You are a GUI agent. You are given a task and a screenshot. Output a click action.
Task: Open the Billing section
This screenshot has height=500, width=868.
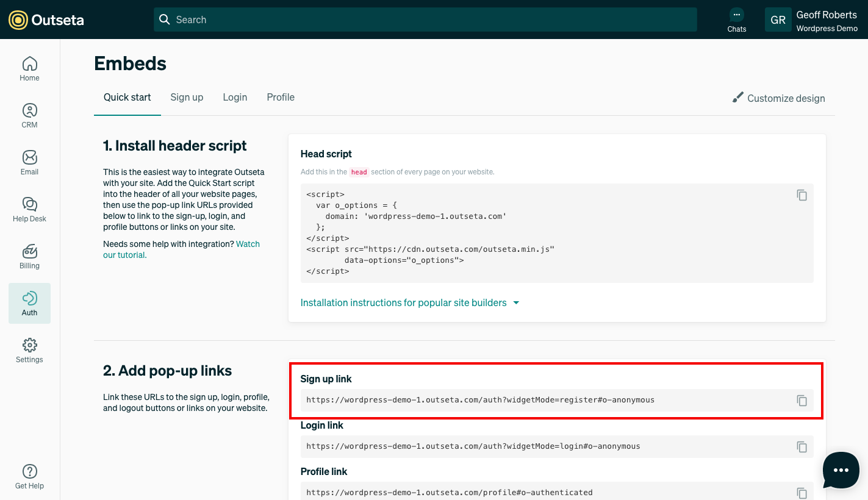coord(29,257)
